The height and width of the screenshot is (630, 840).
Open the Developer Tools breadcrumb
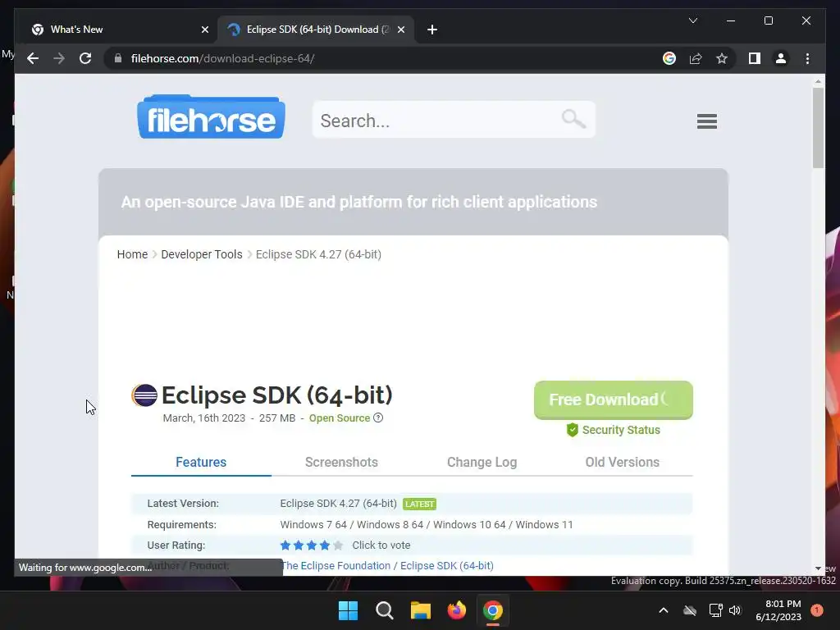tap(202, 254)
